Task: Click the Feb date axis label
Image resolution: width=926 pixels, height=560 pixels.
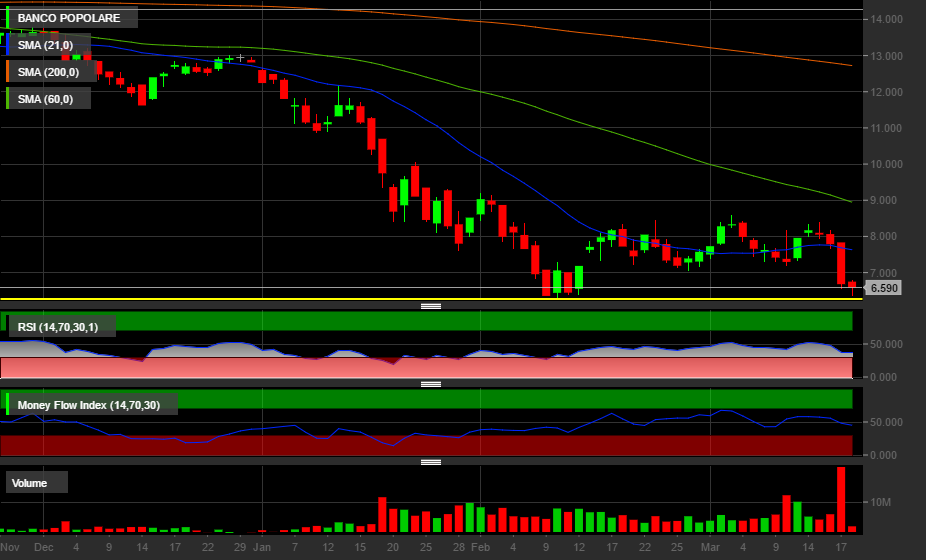Action: (481, 547)
